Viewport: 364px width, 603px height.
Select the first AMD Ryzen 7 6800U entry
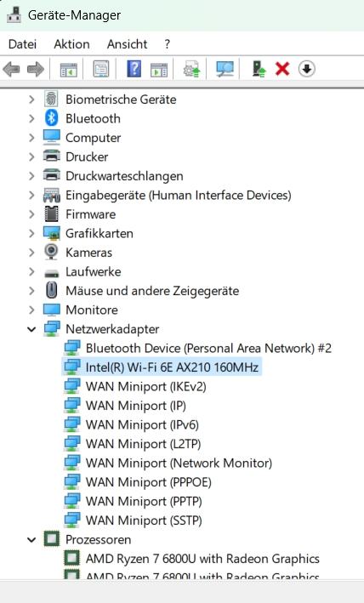tap(192, 559)
